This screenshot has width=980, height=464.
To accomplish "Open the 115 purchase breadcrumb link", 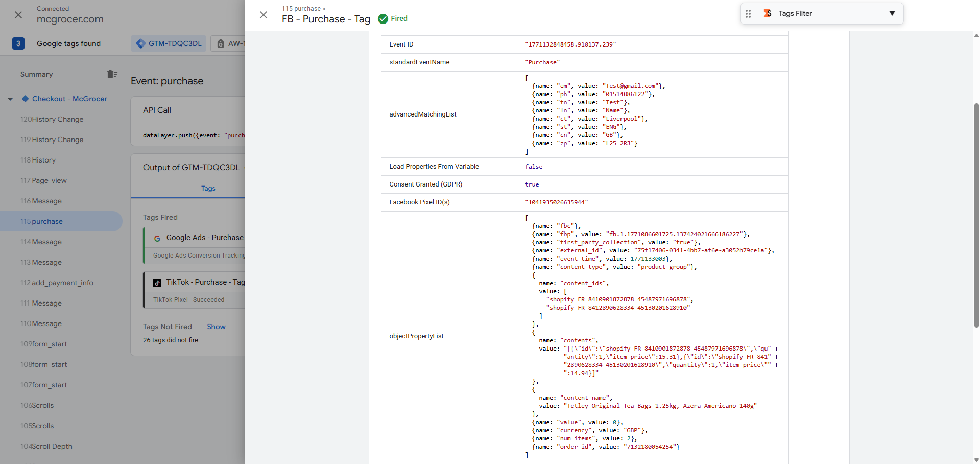I will click(x=301, y=9).
